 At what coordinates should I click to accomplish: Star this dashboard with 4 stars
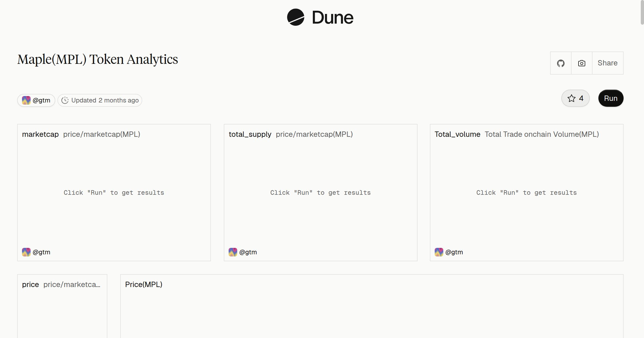click(x=575, y=98)
